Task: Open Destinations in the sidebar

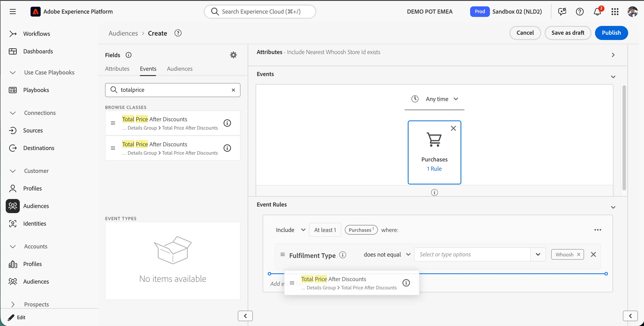Action: pos(39,148)
